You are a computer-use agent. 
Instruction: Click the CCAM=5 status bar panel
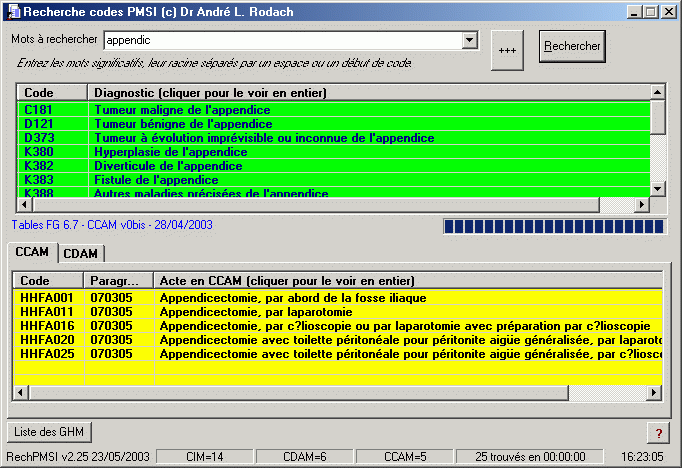click(405, 457)
